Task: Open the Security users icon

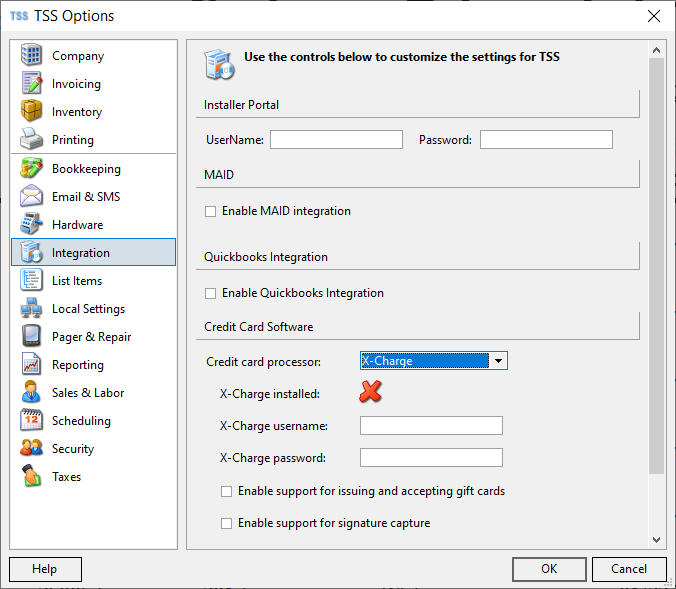Action: click(x=31, y=448)
